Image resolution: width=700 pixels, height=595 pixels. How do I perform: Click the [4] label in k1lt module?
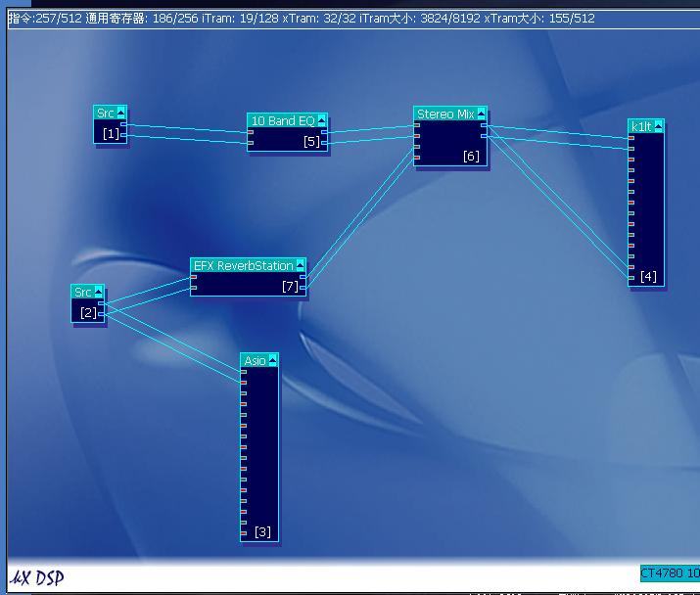(x=648, y=277)
